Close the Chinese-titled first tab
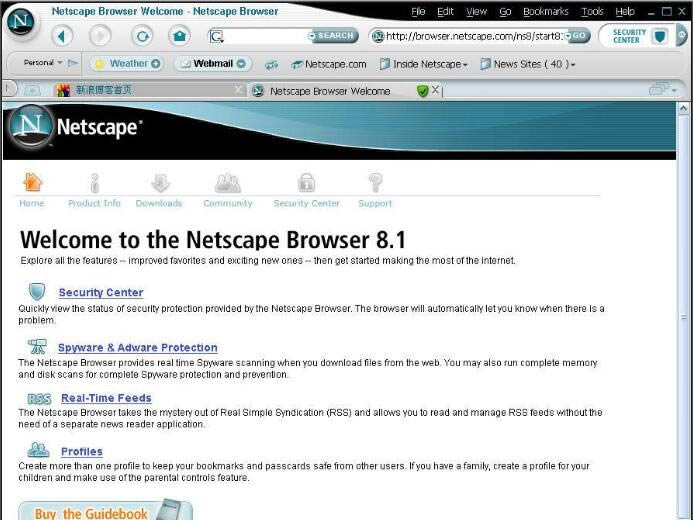693x520 pixels. point(238,90)
